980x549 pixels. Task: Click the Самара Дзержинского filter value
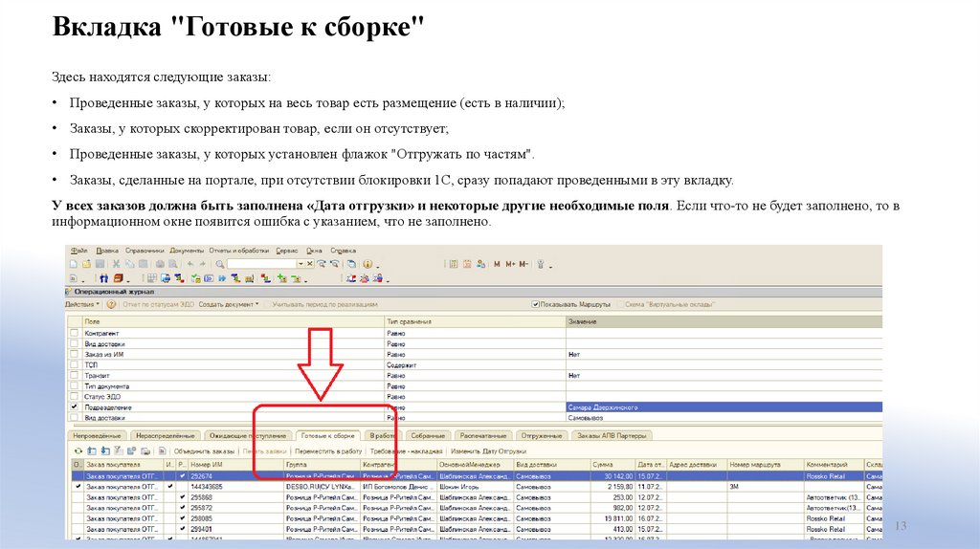click(724, 407)
